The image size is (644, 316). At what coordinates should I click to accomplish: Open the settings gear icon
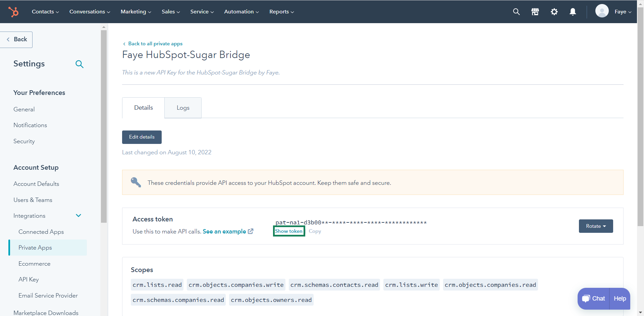click(554, 12)
